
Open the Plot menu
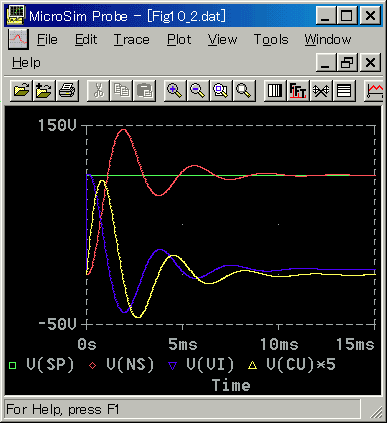tap(179, 40)
